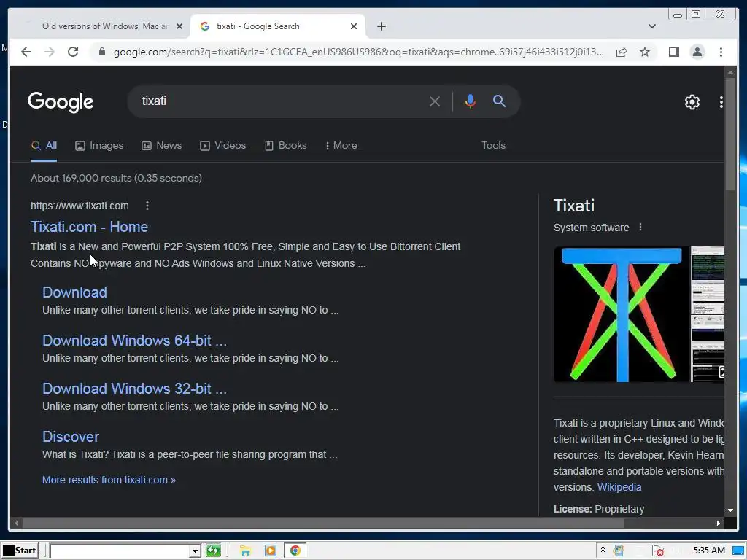Switch to News results
Screen dimensions: 747x560
coord(161,146)
